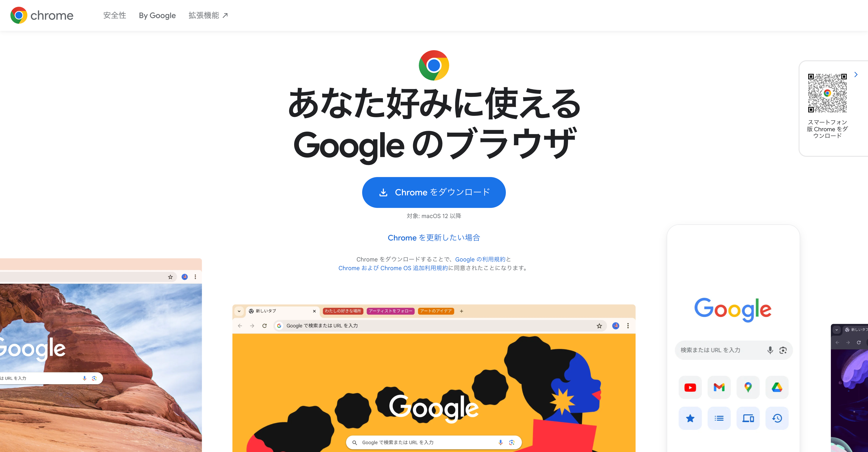Open the 安全性 menu item
This screenshot has width=868, height=452.
point(115,15)
